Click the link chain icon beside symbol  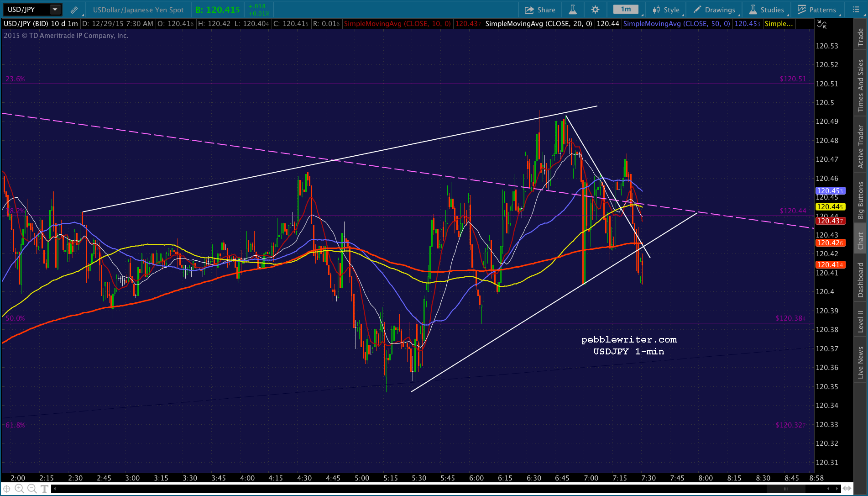pos(74,10)
